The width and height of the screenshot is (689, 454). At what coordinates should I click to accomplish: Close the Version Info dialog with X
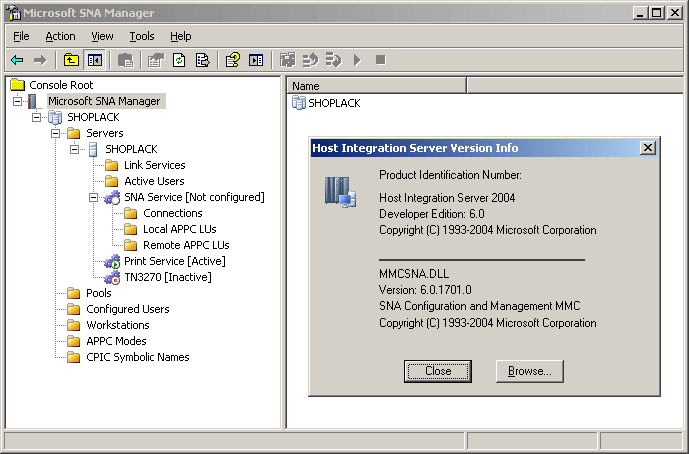coord(648,148)
